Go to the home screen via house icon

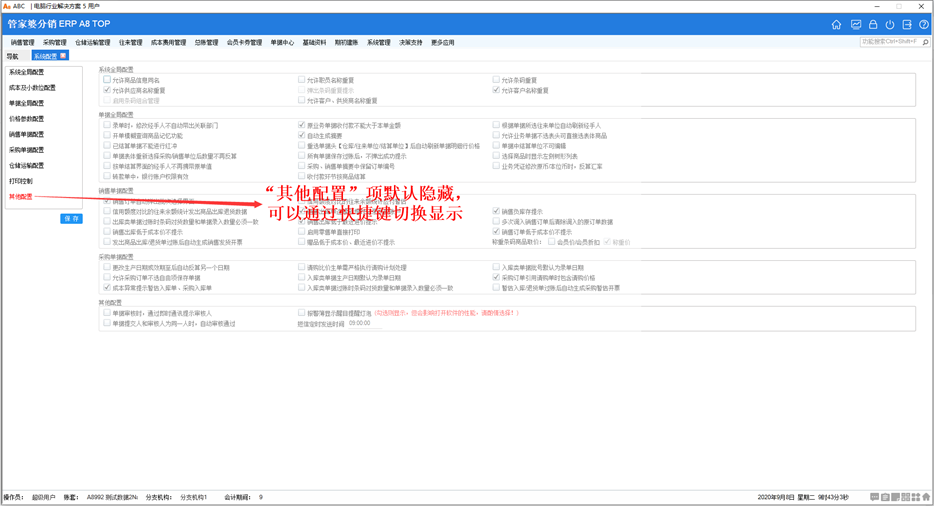(836, 24)
